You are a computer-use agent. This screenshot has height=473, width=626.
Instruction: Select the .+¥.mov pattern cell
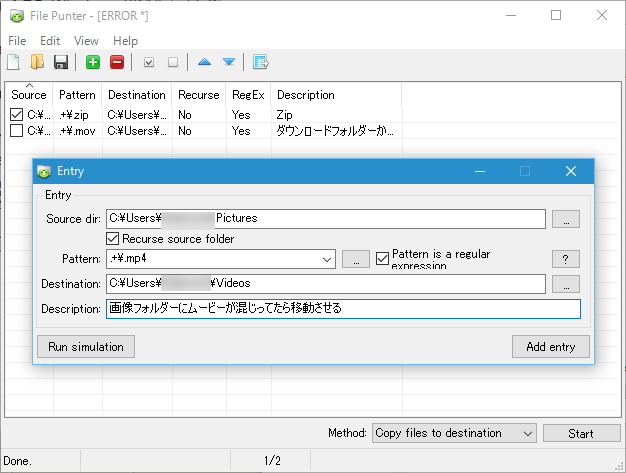coord(77,131)
